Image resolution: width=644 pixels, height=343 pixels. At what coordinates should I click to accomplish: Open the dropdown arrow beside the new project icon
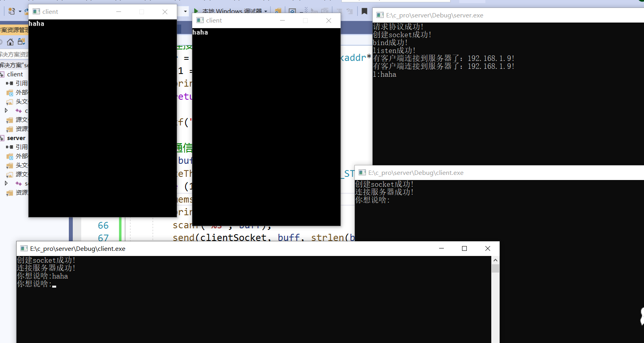point(20,11)
